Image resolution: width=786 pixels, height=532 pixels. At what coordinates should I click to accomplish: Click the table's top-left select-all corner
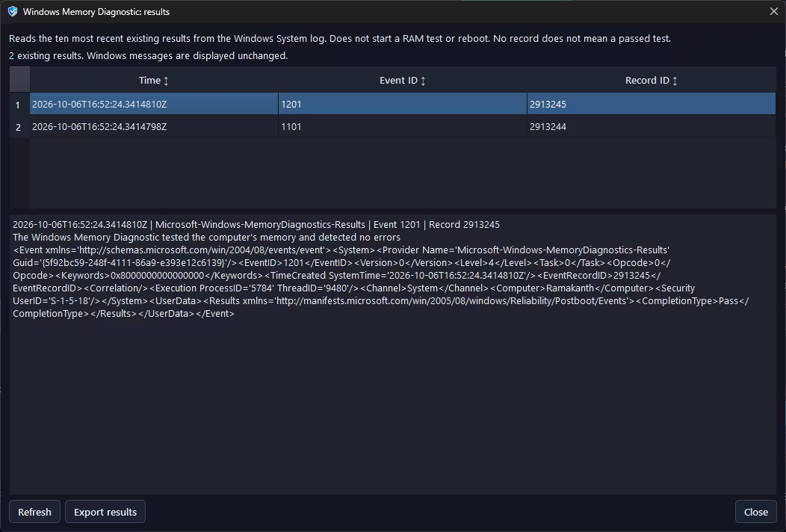pyautogui.click(x=19, y=80)
